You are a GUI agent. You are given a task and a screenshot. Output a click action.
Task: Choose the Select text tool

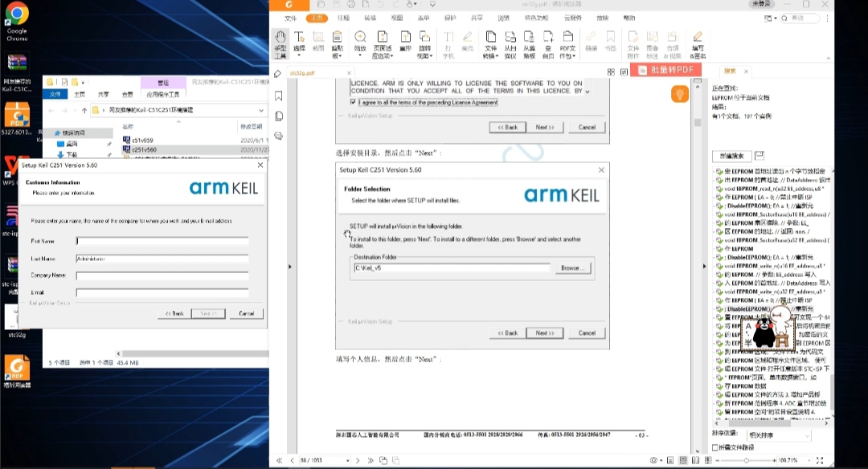299,42
